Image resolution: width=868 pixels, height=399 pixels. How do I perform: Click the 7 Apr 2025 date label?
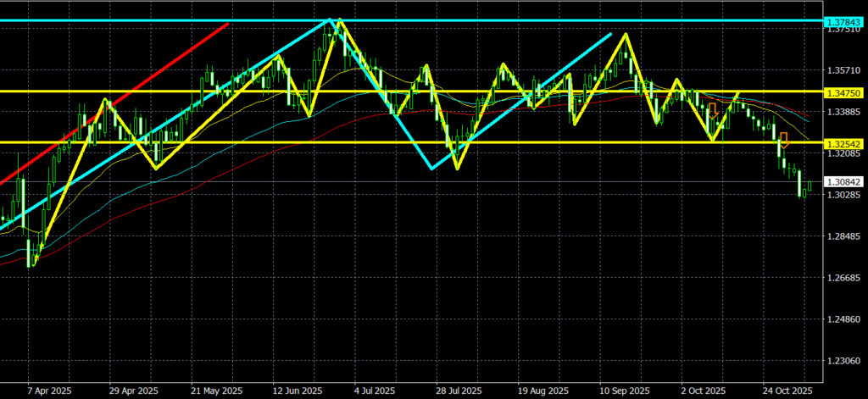coord(50,391)
